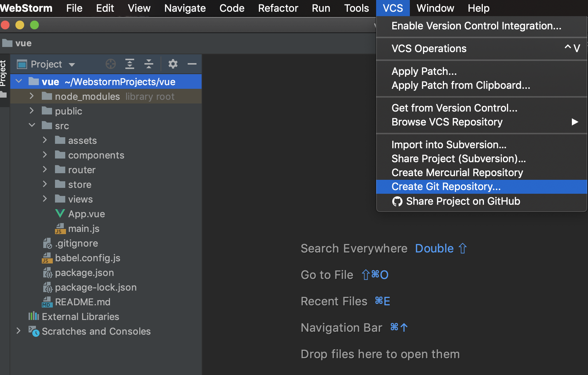Open the Navigate menu
This screenshot has width=588, height=375.
pyautogui.click(x=185, y=8)
